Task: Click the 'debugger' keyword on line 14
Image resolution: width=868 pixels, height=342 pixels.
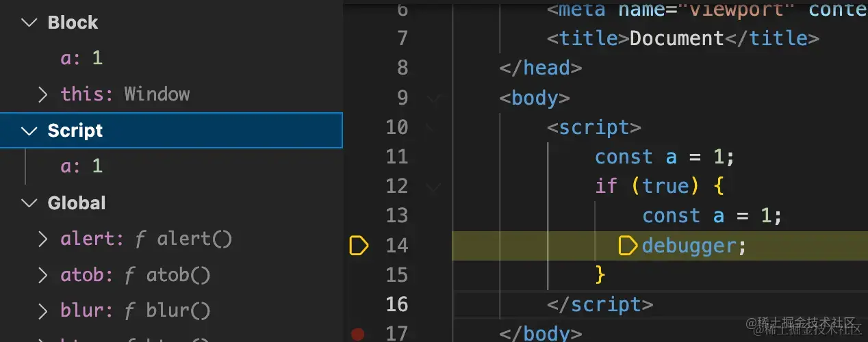Action: [689, 246]
